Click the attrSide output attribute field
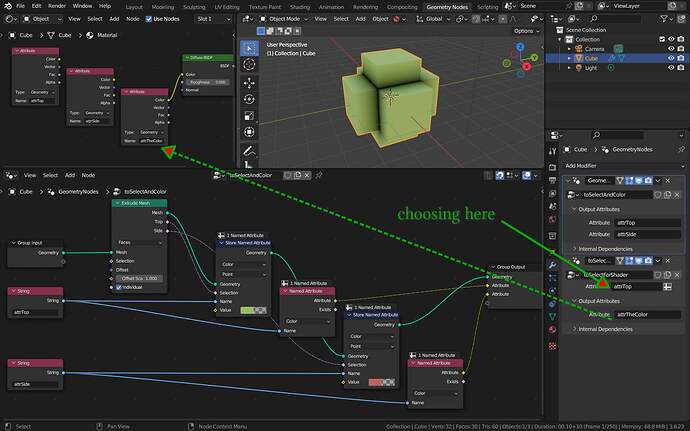The height and width of the screenshot is (431, 690). pos(647,235)
